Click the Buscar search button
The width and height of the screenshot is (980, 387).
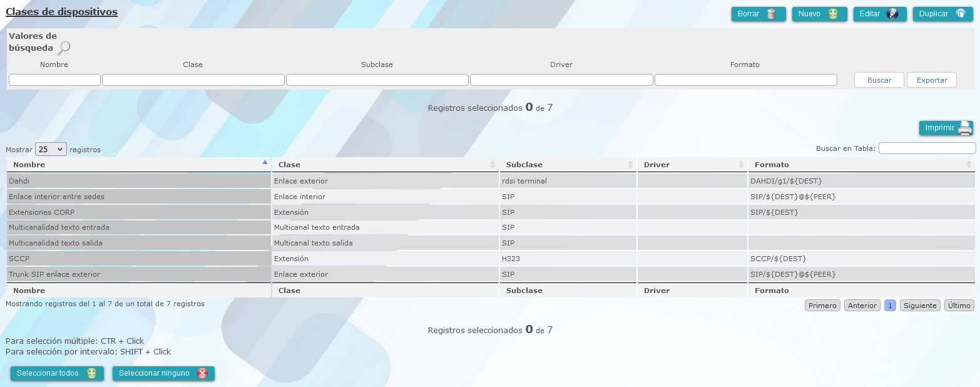coord(879,80)
